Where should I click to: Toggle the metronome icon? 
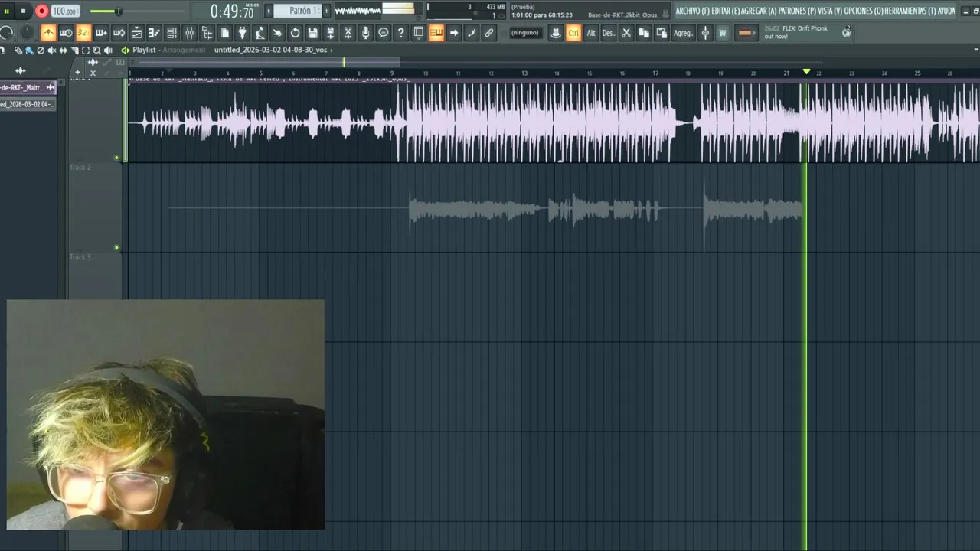pos(48,33)
